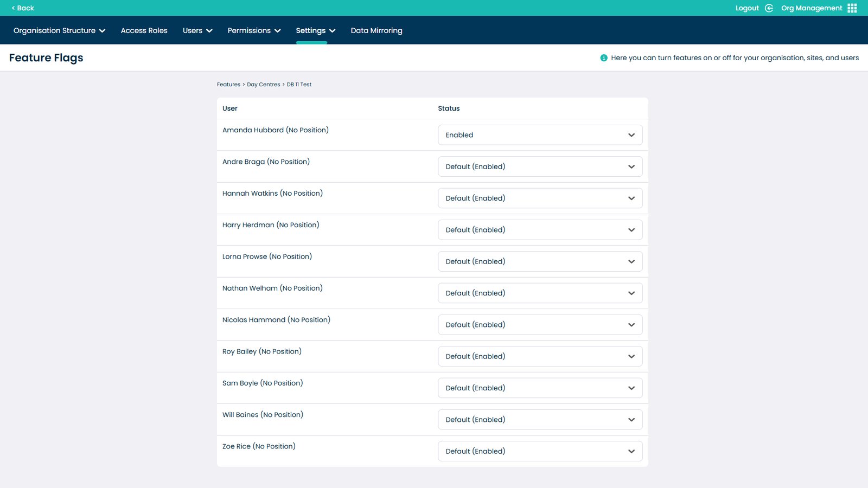Screen dimensions: 868x488
Task: Open the status dropdown for Zoe Rice
Action: (539, 451)
